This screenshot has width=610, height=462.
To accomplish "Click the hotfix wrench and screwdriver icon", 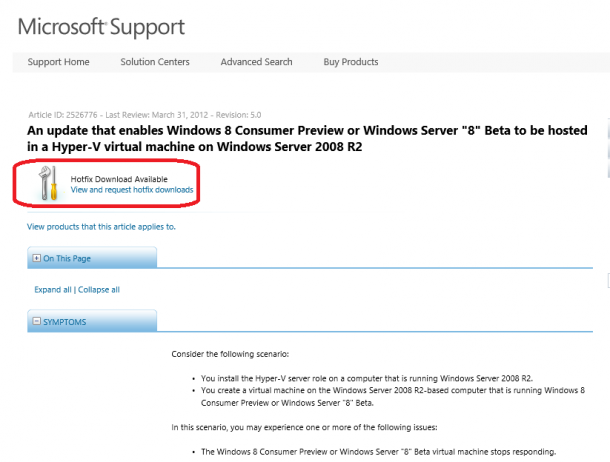I will point(48,183).
